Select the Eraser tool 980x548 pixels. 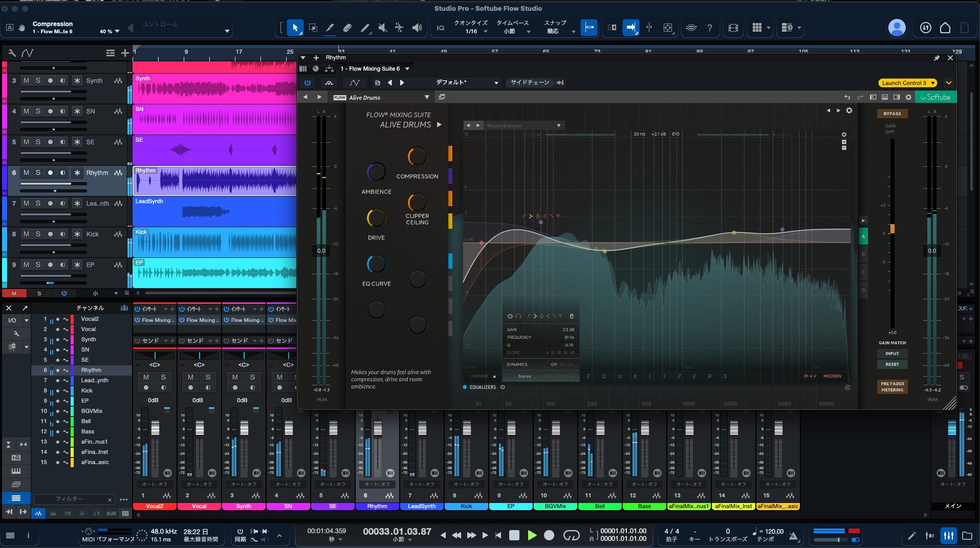coord(347,28)
